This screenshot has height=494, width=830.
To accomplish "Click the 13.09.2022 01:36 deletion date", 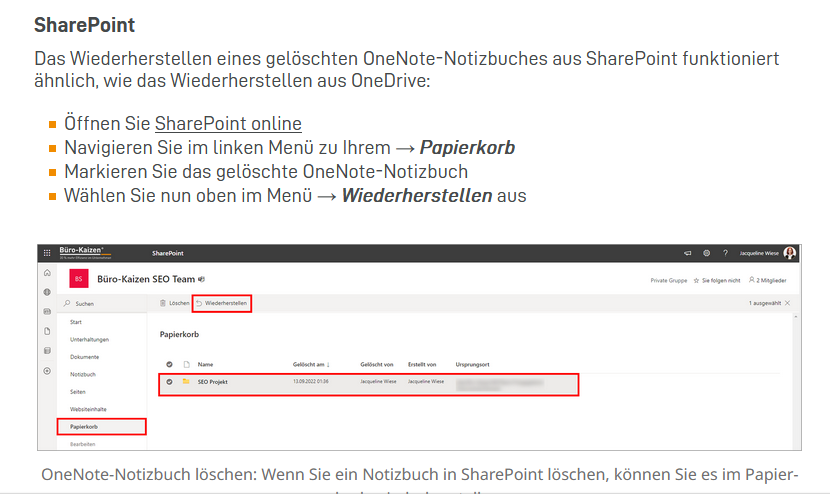I will 311,381.
